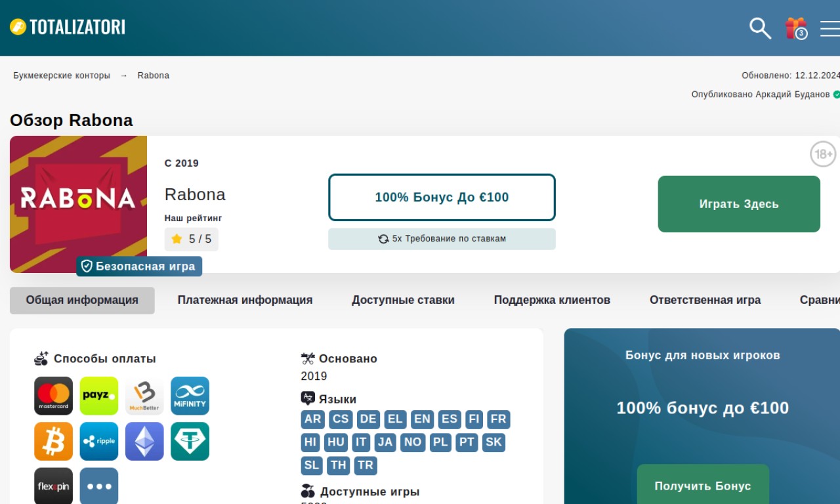Screen dimensions: 840x504
Task: Select the ES language tag
Action: [450, 419]
